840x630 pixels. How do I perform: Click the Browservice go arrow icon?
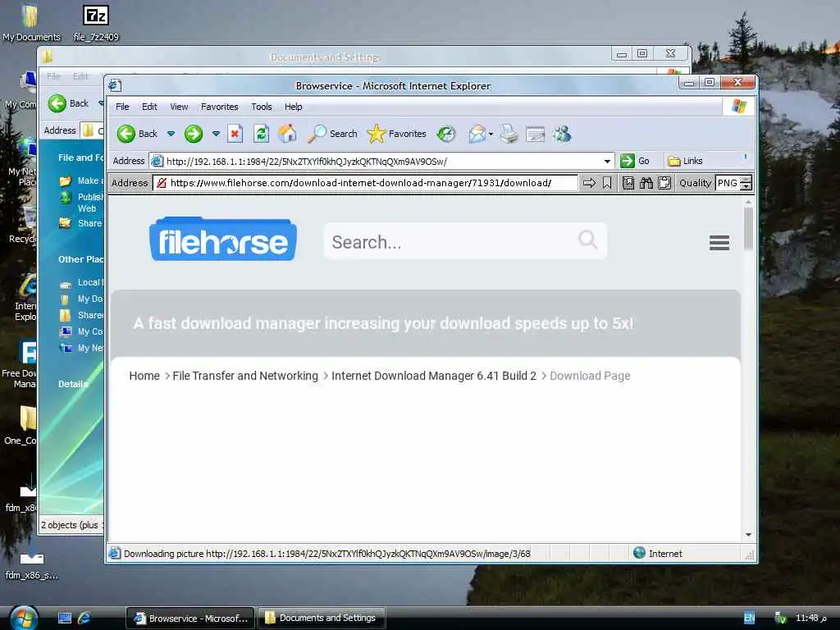pos(589,183)
